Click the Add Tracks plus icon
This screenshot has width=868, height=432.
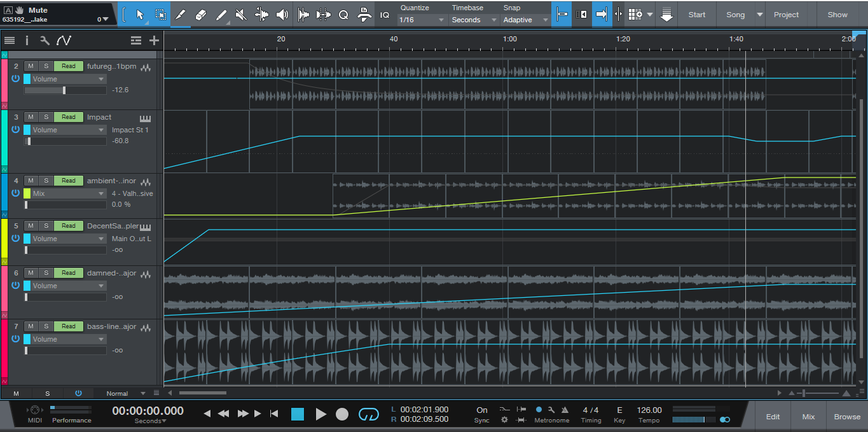[154, 41]
